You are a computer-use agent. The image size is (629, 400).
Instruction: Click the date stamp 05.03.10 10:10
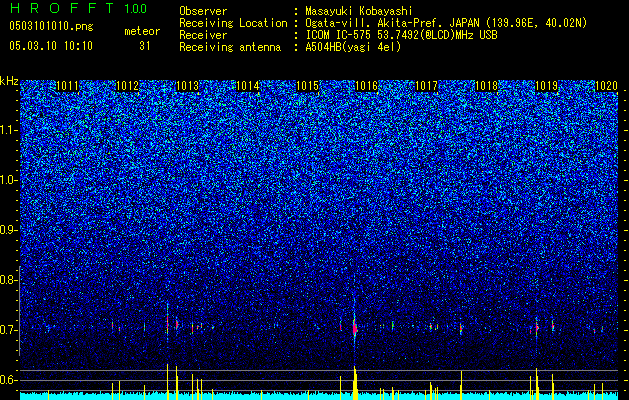51,46
